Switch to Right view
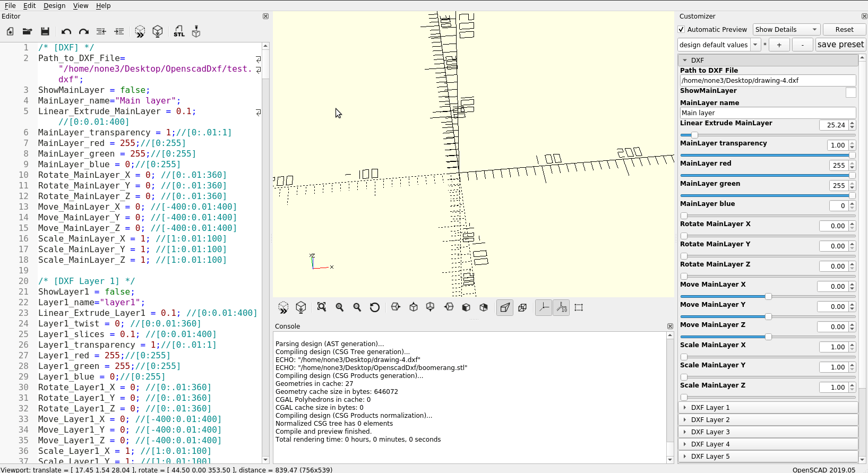This screenshot has width=868, height=473. tap(396, 307)
